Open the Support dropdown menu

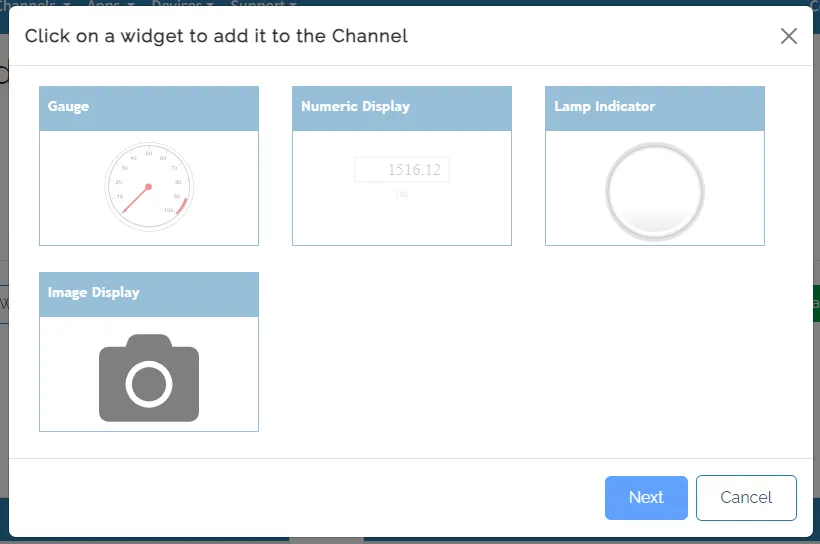pyautogui.click(x=262, y=3)
